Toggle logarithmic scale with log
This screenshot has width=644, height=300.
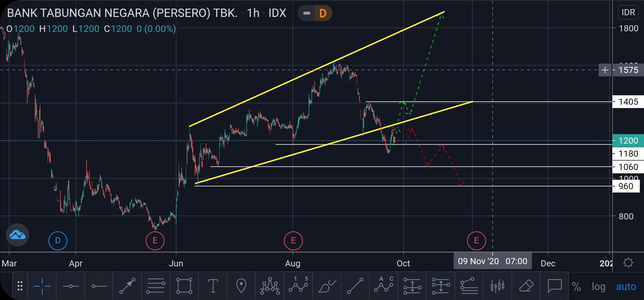[599, 287]
